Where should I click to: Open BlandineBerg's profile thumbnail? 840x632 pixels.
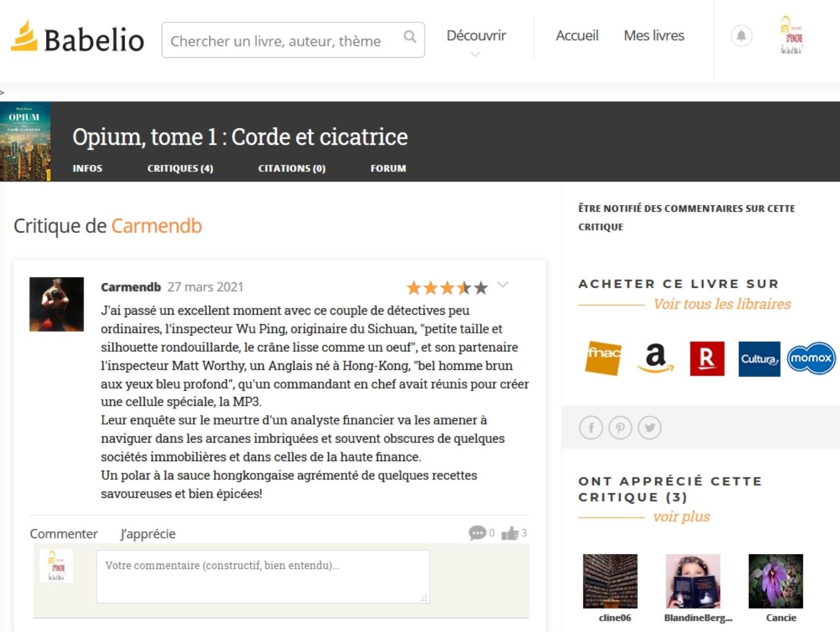coord(693,581)
